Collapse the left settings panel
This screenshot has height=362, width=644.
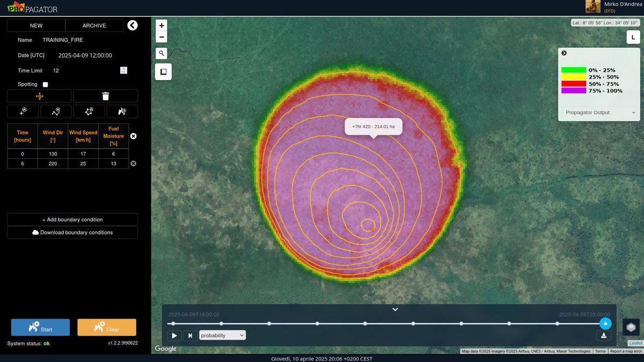(x=132, y=25)
